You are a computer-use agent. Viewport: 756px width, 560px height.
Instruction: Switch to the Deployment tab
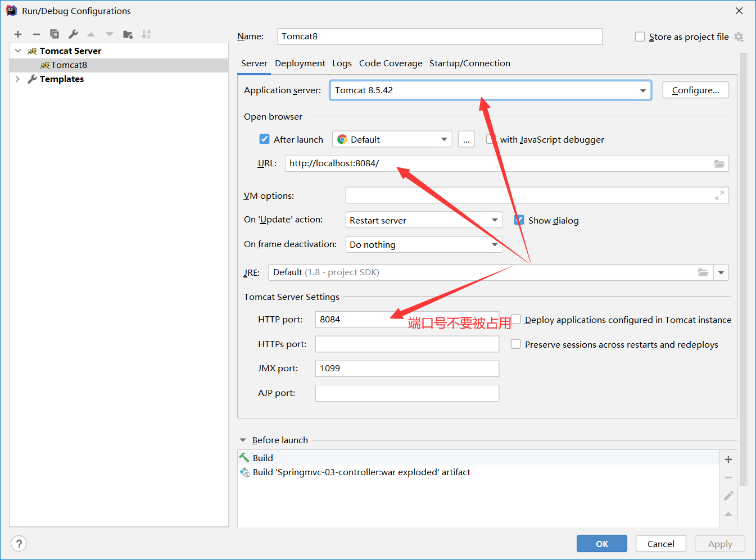pyautogui.click(x=300, y=63)
